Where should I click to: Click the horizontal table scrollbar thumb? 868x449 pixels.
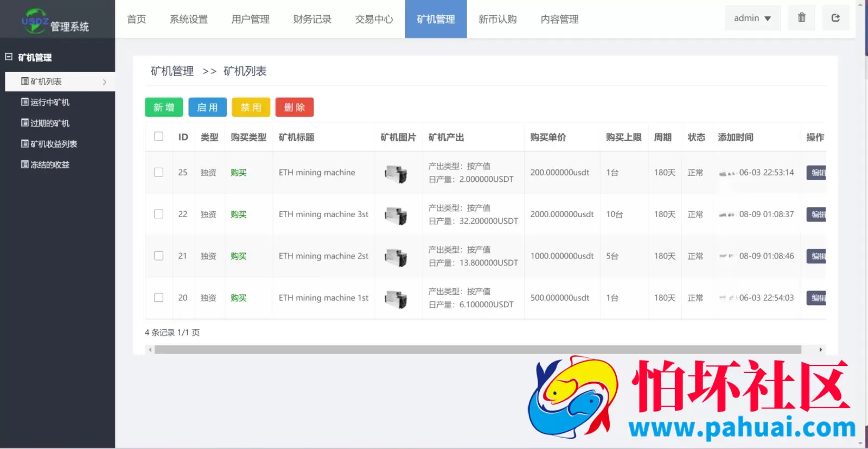click(x=478, y=350)
